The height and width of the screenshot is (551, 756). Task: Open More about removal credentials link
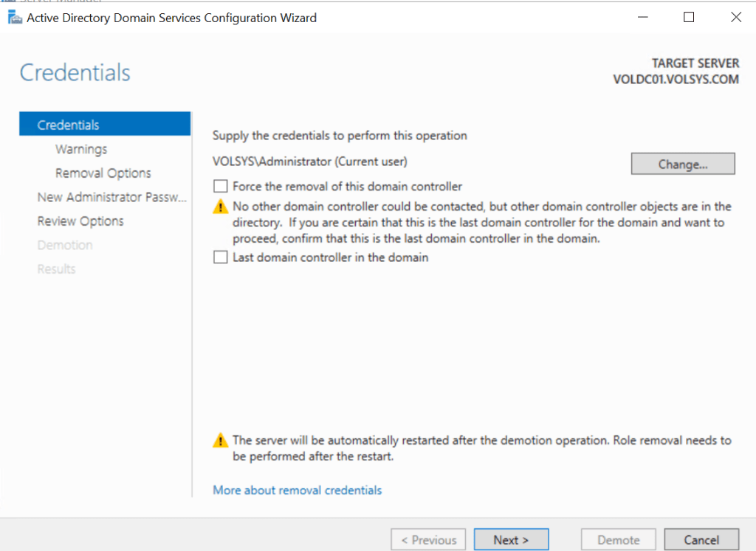(297, 490)
